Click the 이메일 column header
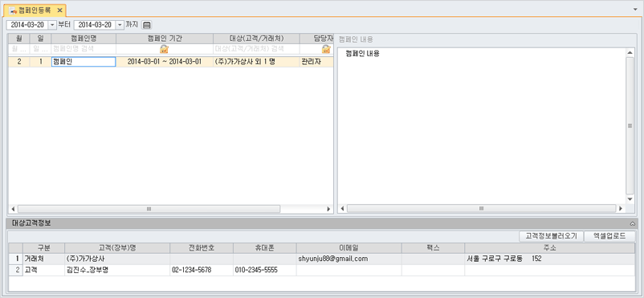The width and height of the screenshot is (644, 298). pyautogui.click(x=349, y=248)
